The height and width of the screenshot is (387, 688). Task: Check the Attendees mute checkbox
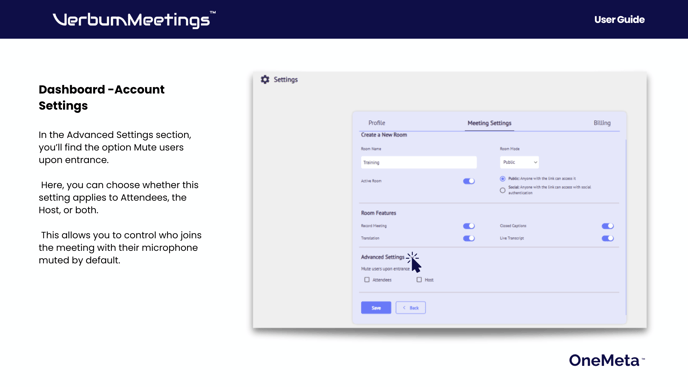(x=367, y=280)
